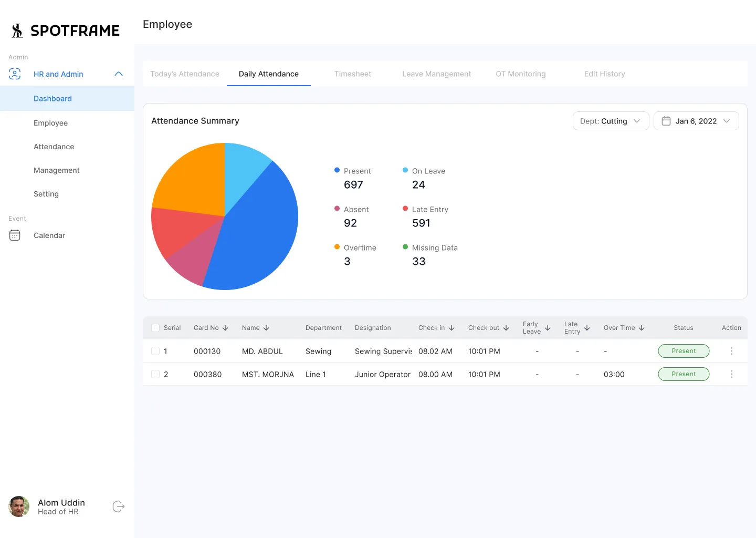Image resolution: width=756 pixels, height=538 pixels.
Task: Select the checkbox for serial 2 row
Action: point(155,374)
